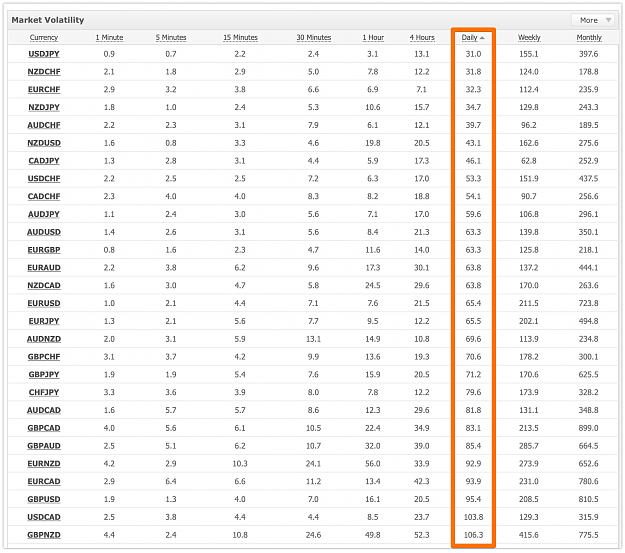Open the AUDNZD currency link

[44, 339]
